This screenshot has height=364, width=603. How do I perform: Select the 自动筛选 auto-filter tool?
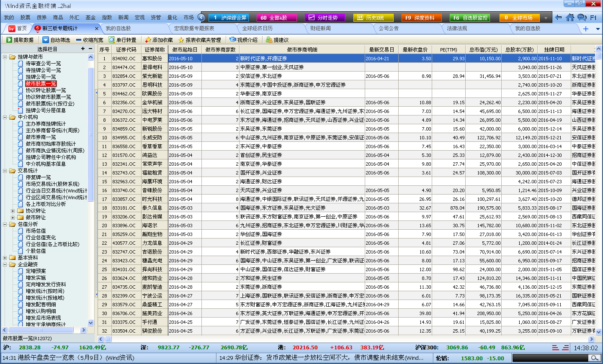coord(45,41)
